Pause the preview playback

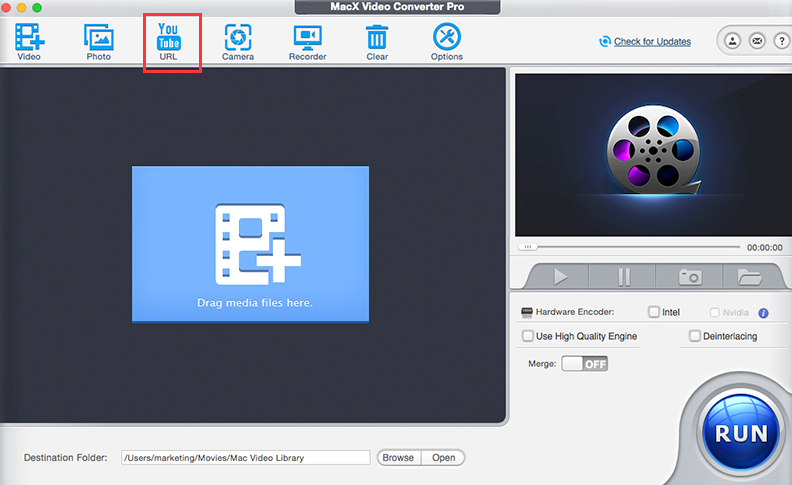point(623,277)
